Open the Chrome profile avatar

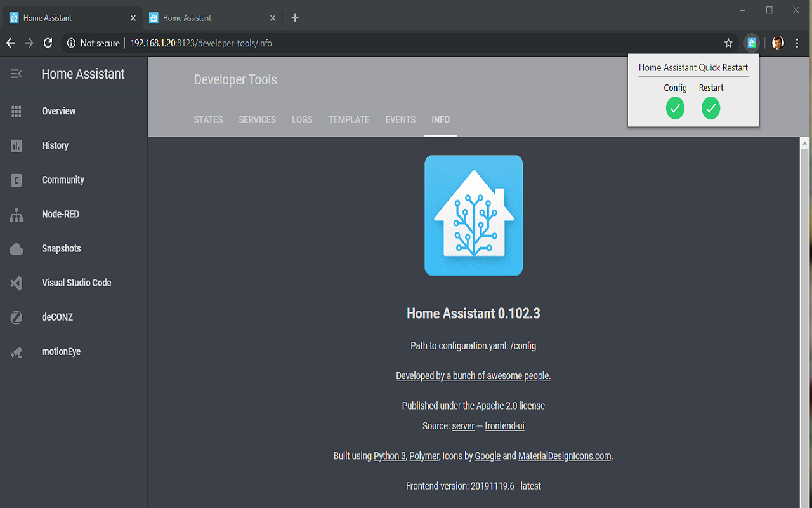coord(778,43)
